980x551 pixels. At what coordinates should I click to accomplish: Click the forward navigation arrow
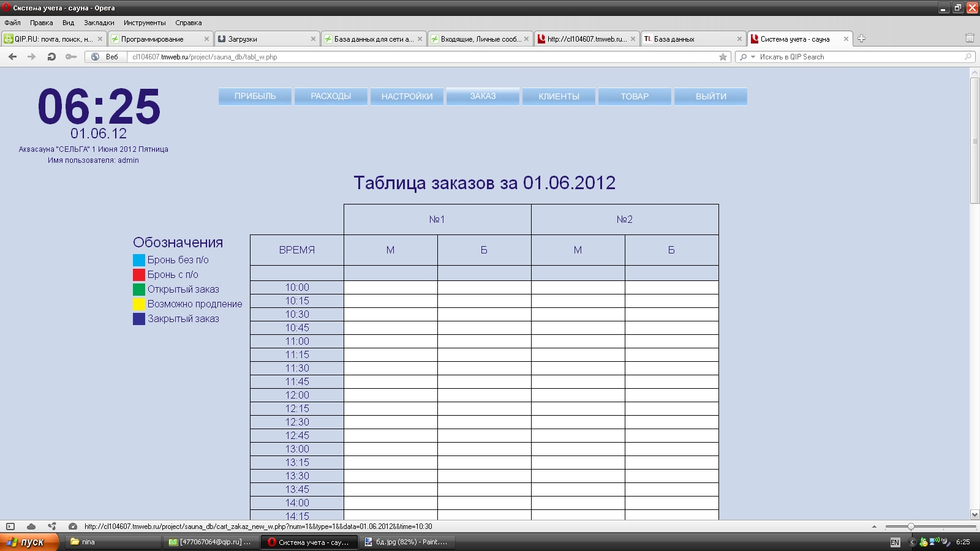click(32, 57)
